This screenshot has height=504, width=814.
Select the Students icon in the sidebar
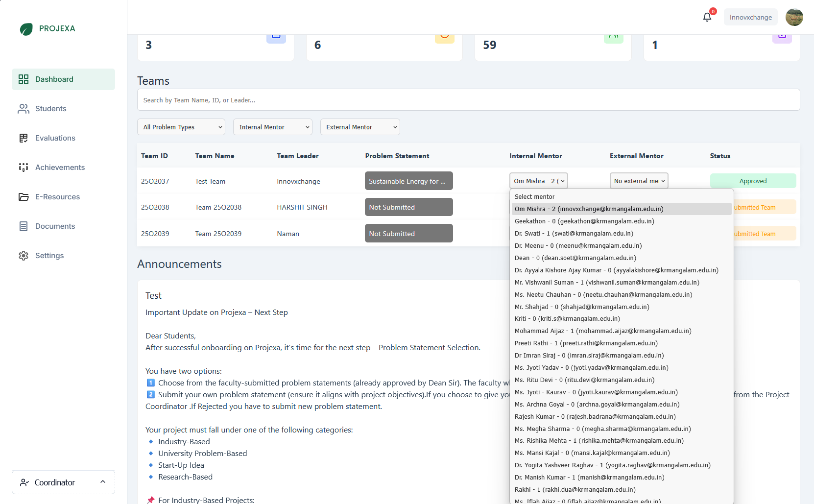[x=24, y=108]
